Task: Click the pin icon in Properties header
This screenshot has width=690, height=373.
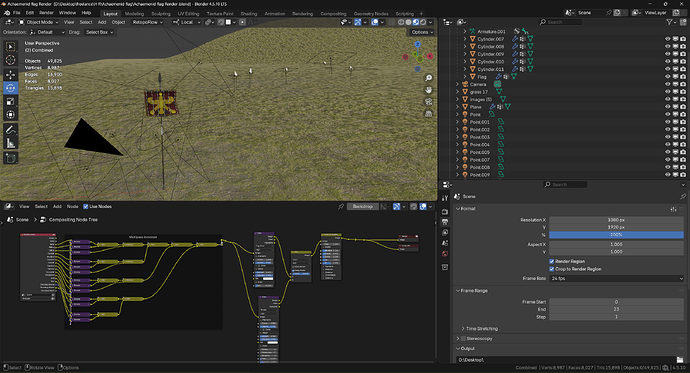Action: [683, 197]
